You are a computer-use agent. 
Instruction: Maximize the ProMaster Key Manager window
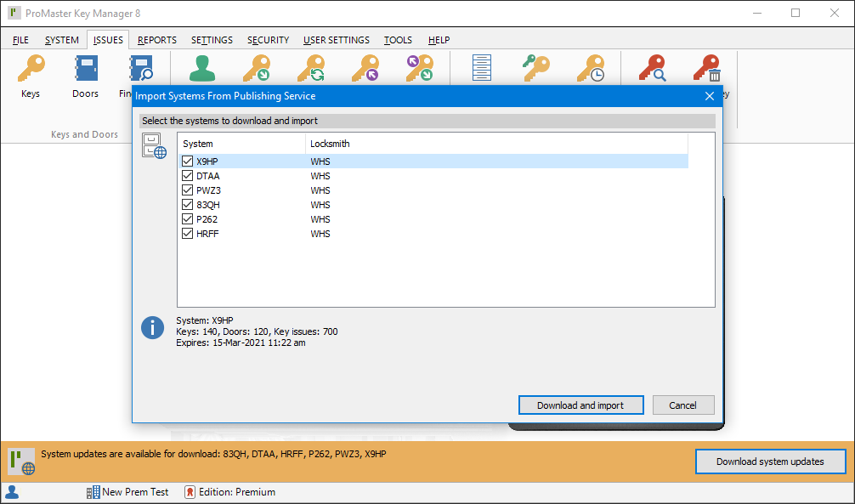[796, 13]
